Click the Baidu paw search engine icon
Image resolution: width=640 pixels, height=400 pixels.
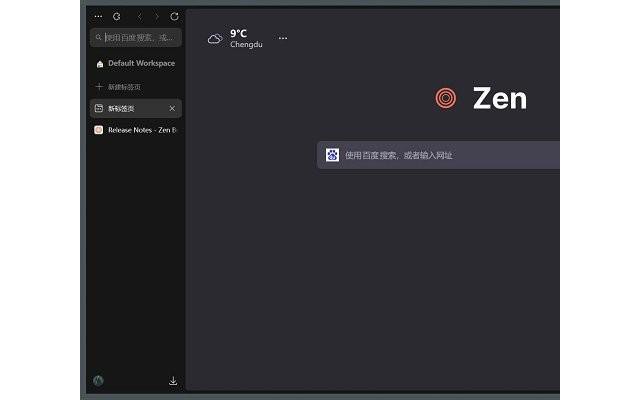(332, 155)
